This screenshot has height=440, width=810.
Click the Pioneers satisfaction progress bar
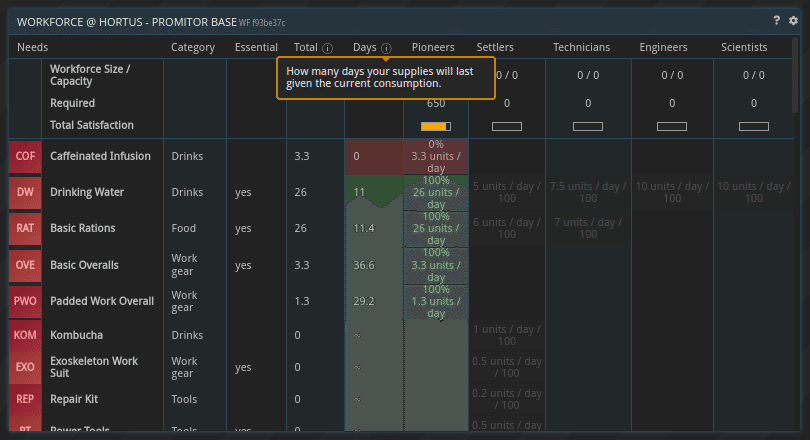click(x=436, y=127)
